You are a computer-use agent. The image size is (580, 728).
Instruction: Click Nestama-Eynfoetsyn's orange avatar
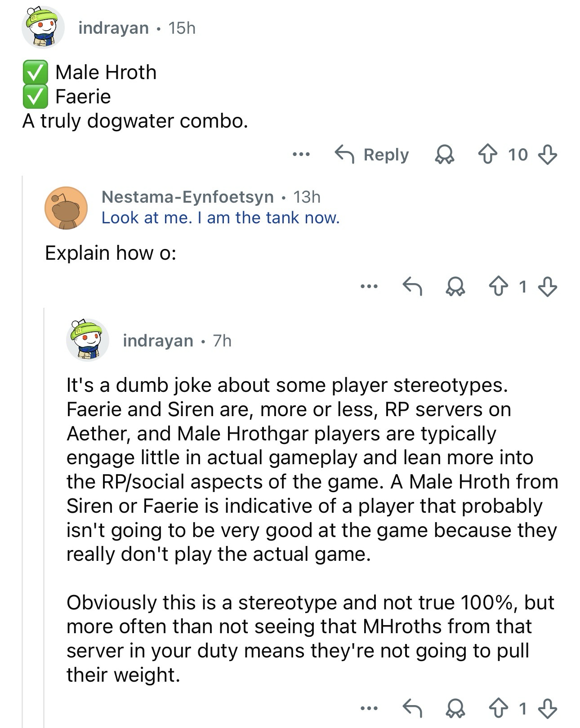tap(66, 208)
